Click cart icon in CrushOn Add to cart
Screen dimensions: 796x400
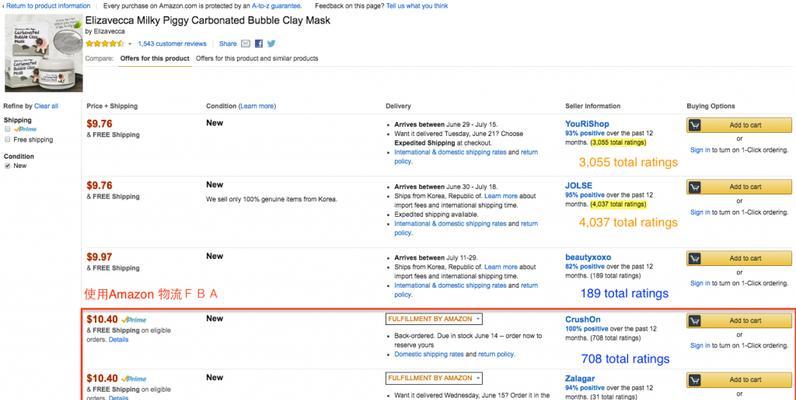click(x=695, y=321)
